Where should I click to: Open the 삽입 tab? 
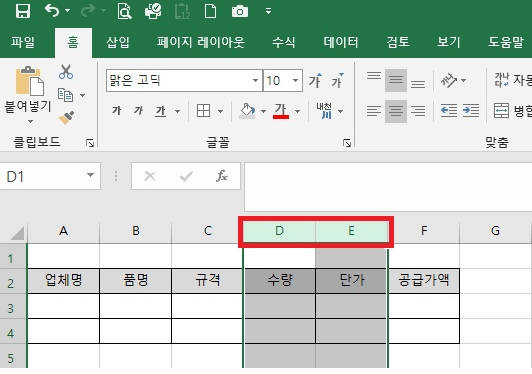118,42
